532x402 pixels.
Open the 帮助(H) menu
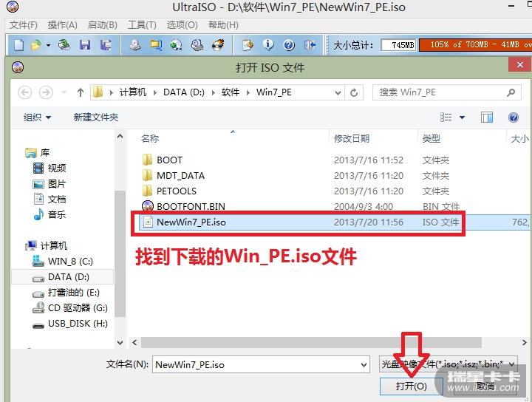tap(223, 25)
